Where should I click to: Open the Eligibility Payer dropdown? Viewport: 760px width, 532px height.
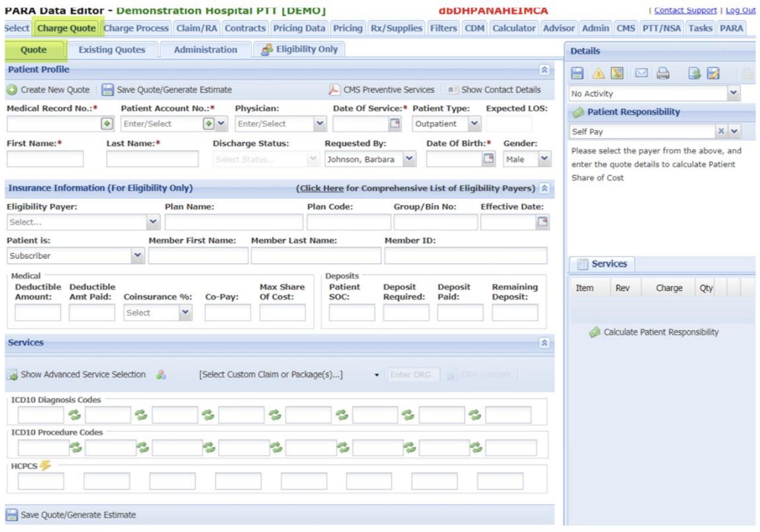153,222
